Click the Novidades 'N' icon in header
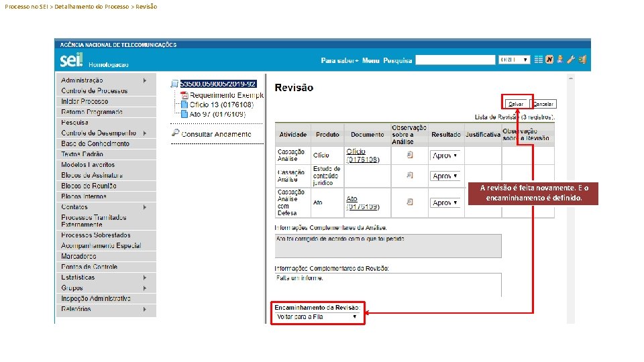 click(x=549, y=60)
